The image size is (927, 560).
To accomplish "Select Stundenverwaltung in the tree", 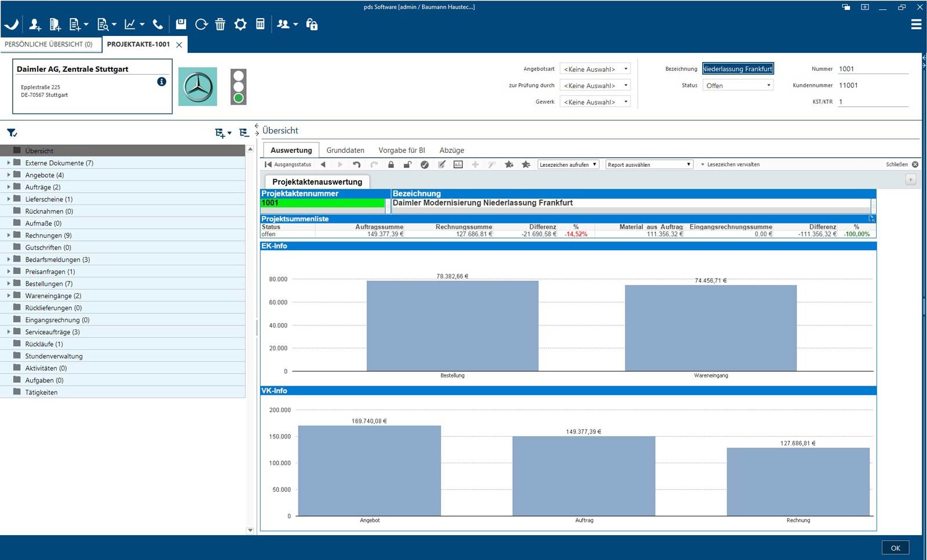I will click(x=123, y=356).
